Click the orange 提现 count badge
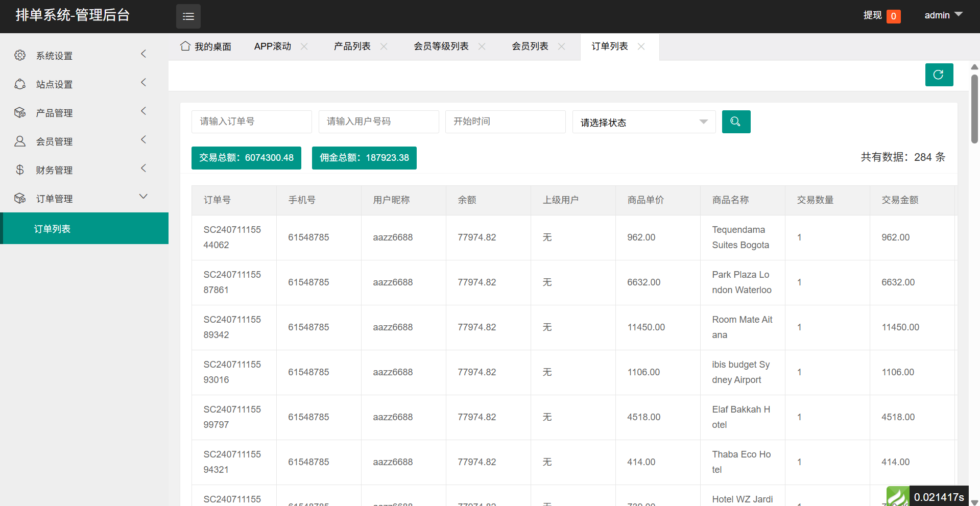 coord(894,16)
